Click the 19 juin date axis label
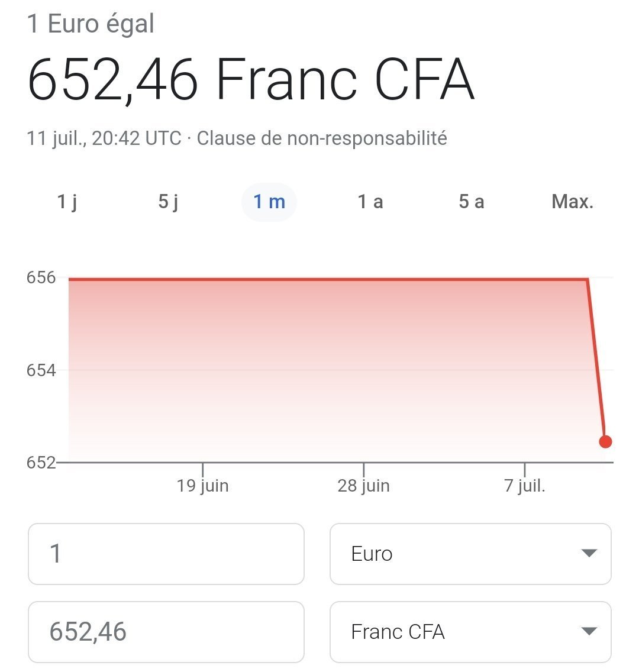This screenshot has width=639, height=672. pos(202,486)
